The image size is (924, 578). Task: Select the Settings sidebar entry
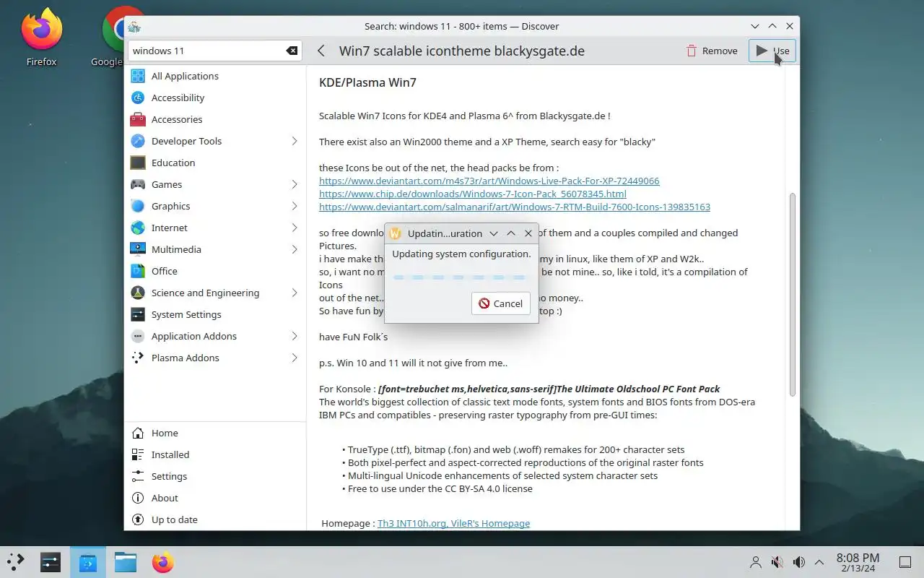click(x=215, y=476)
